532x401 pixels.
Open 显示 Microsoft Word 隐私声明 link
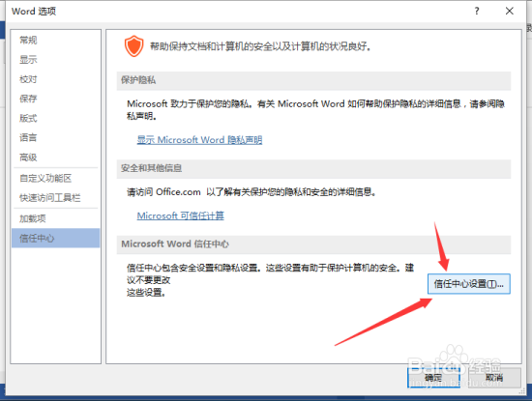(199, 140)
